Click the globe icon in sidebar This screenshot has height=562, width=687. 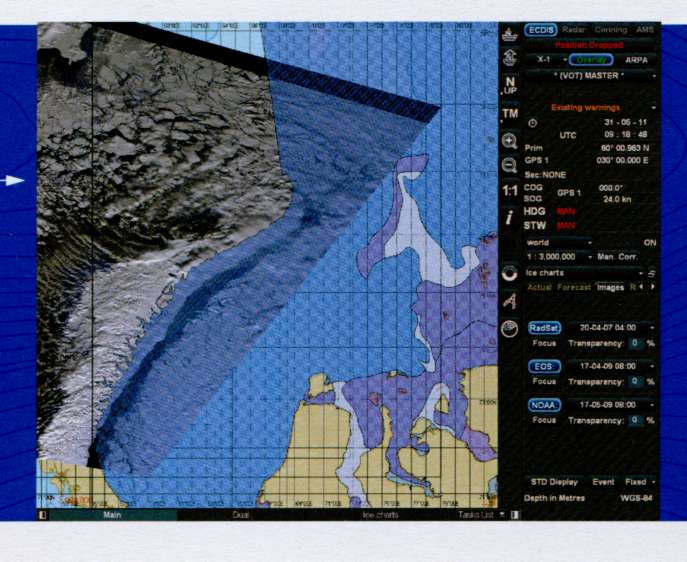(x=510, y=329)
